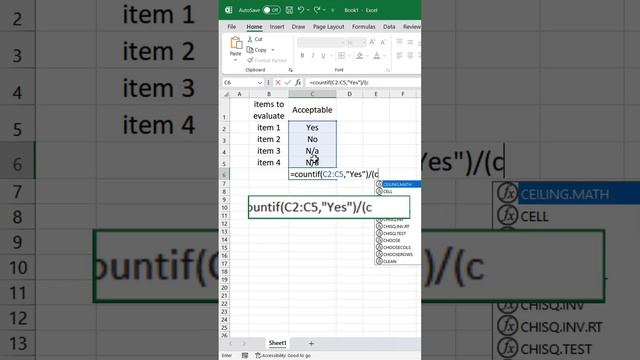The image size is (640, 360).
Task: Go to the previous sheet tab arrow
Action: (231, 344)
